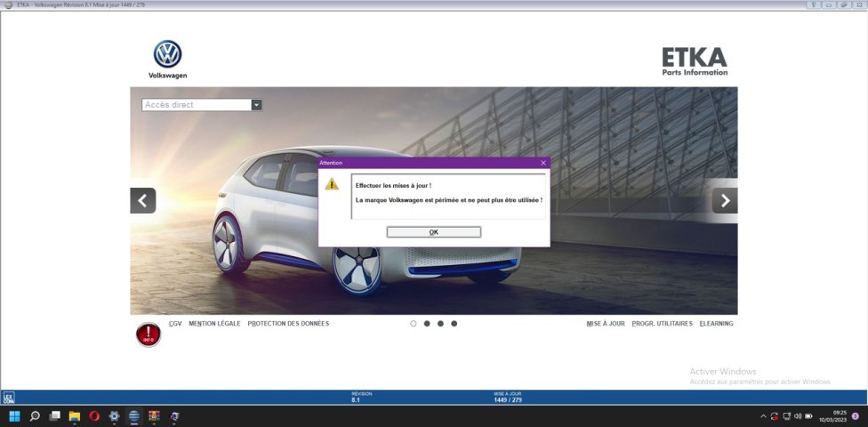This screenshot has height=427, width=868.
Task: Close the Attention dialog with the X
Action: (543, 163)
